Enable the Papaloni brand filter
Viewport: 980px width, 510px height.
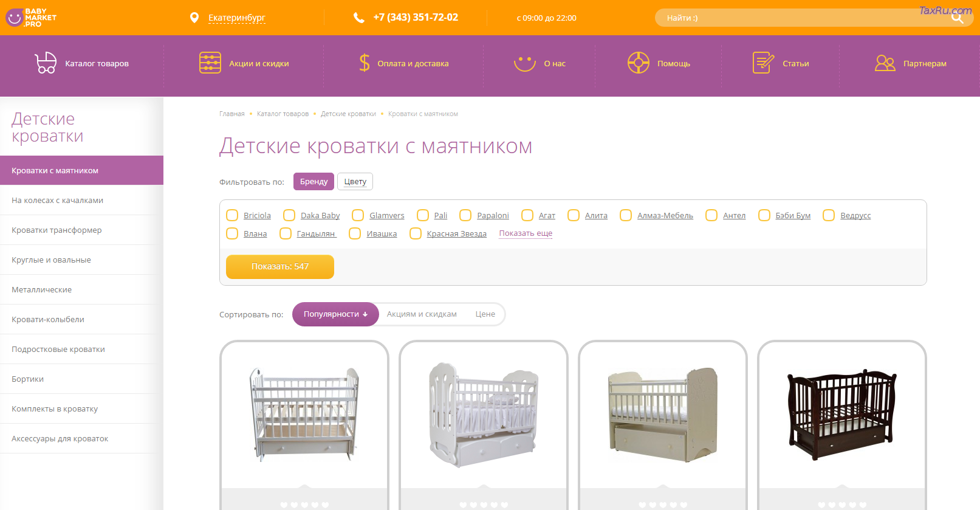465,216
